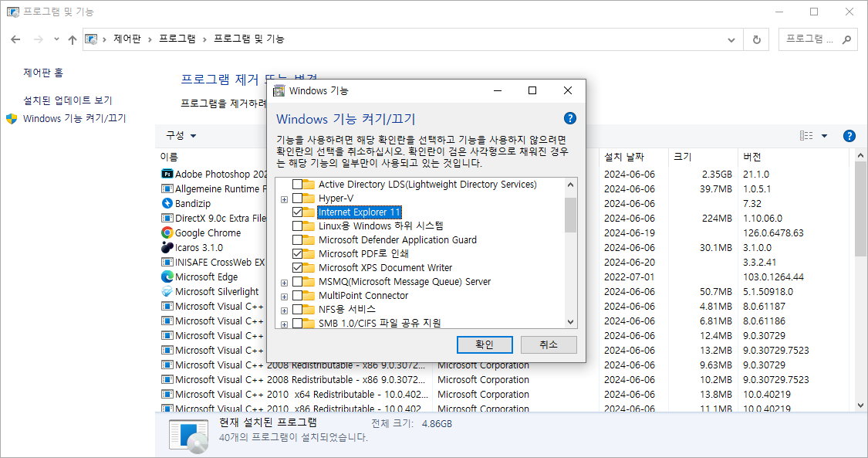The height and width of the screenshot is (458, 868).
Task: Select Microsoft Visual C++ 2010 x64 Redistributable row
Action: point(302,395)
